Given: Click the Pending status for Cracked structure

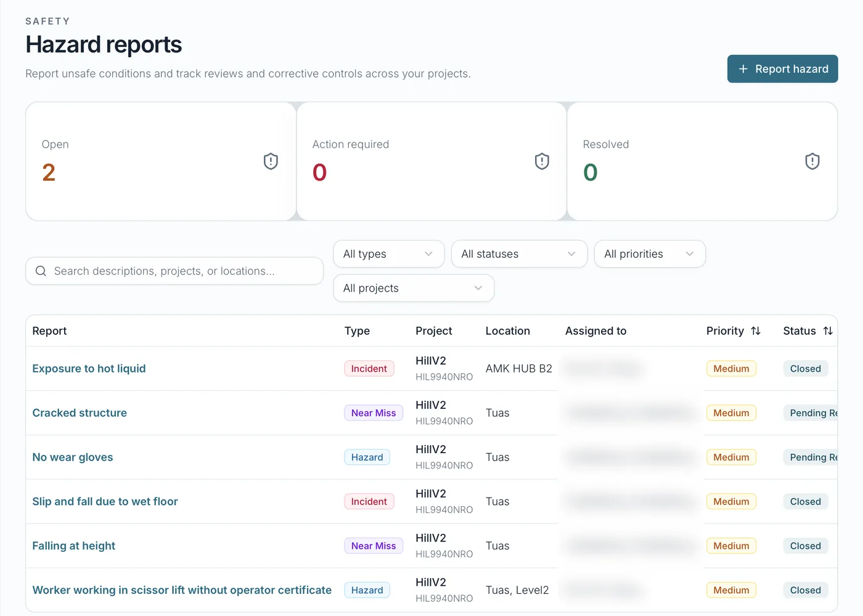Looking at the screenshot, I should coord(811,413).
